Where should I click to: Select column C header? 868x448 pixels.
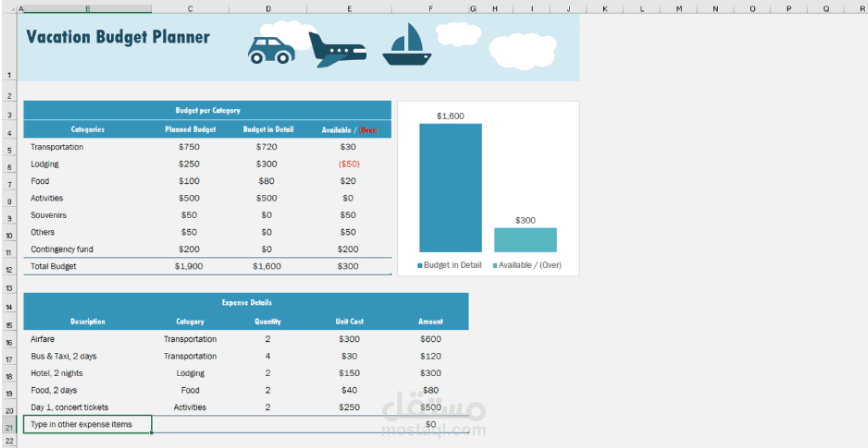click(190, 9)
